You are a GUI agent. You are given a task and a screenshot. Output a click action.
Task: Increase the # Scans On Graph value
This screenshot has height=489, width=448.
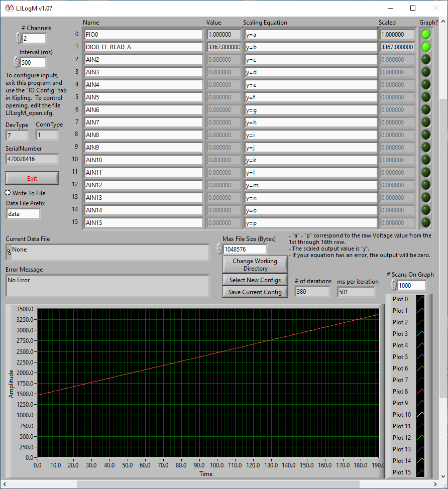[394, 283]
